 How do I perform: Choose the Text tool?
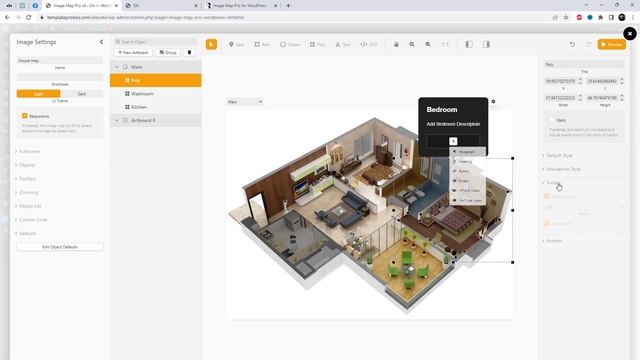(343, 44)
